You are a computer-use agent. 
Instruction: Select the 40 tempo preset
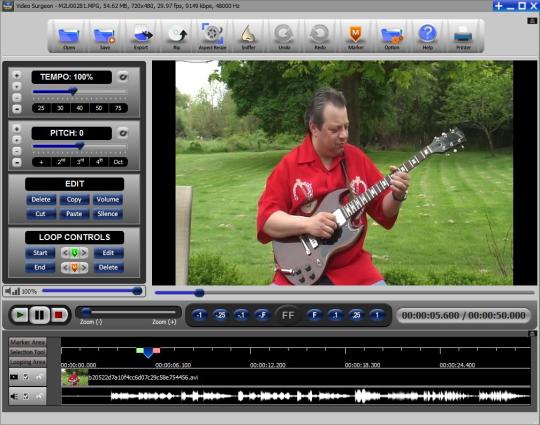click(x=80, y=108)
